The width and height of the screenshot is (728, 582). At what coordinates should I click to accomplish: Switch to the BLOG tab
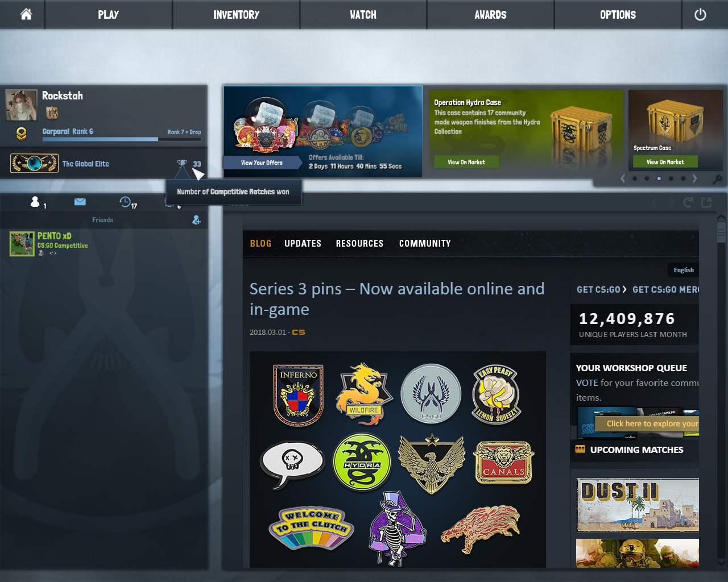(260, 243)
